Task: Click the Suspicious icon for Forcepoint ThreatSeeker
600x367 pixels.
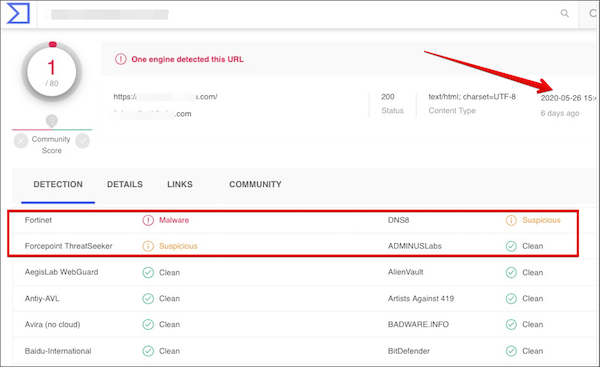Action: (x=148, y=246)
